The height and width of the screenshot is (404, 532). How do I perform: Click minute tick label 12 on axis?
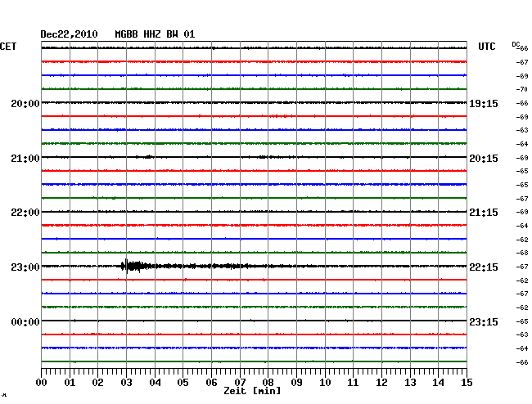[x=381, y=382]
